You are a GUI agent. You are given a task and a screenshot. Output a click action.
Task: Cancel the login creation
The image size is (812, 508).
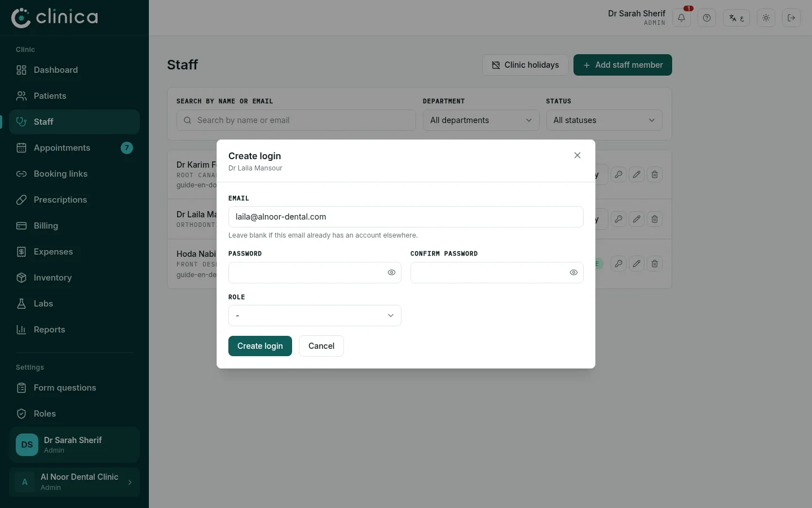point(321,346)
